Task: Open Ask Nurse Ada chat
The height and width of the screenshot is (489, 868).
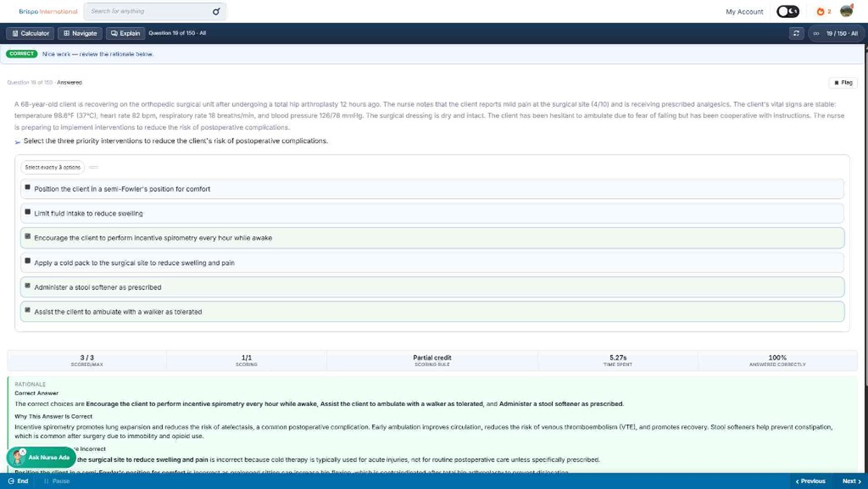Action: [x=41, y=458]
